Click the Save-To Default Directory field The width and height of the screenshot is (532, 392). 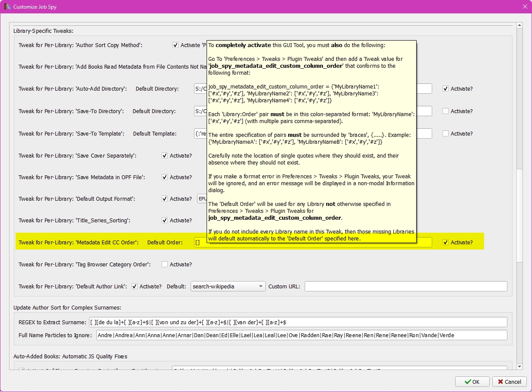(x=201, y=111)
